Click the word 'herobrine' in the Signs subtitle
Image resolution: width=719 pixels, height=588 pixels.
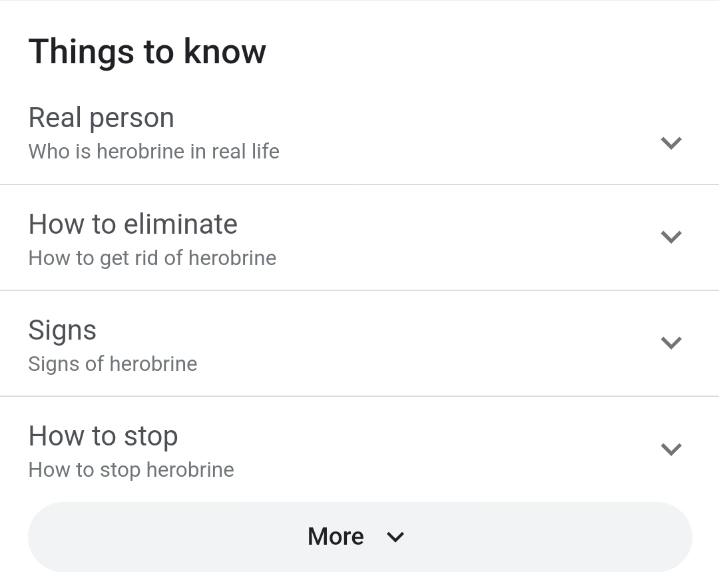[153, 364]
